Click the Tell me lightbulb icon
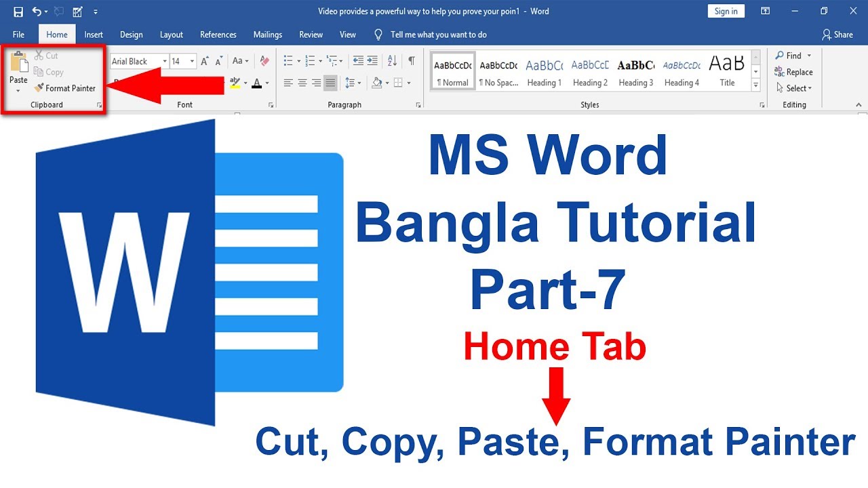868x488 pixels. [x=379, y=35]
